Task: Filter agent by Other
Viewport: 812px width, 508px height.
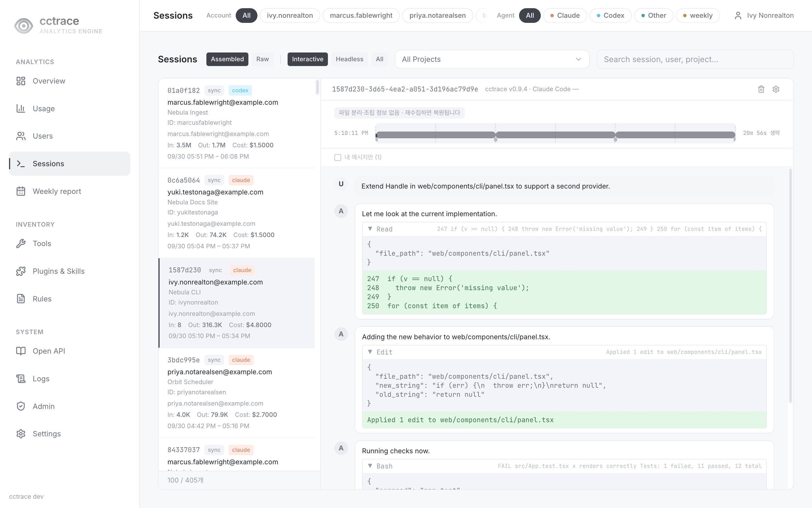Action: pos(653,16)
